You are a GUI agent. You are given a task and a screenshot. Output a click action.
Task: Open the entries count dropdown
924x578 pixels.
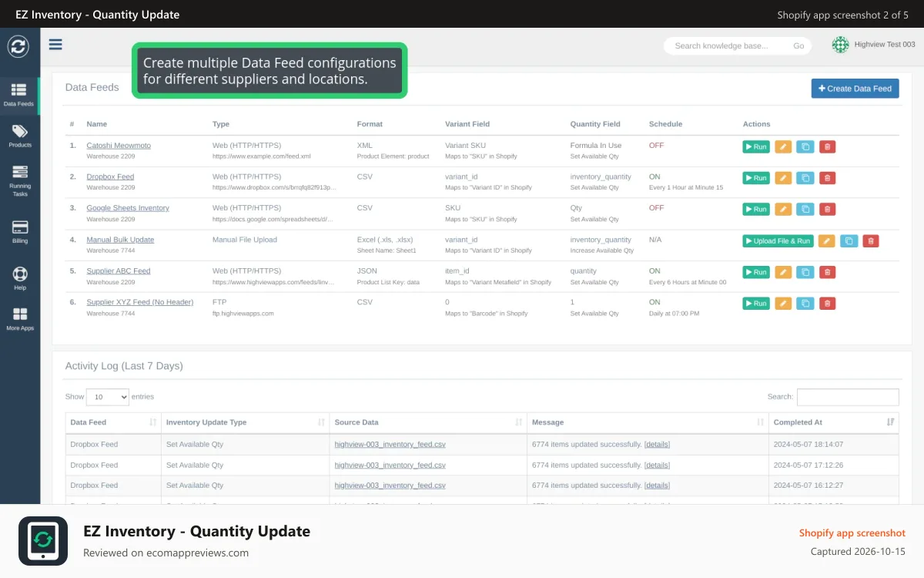[107, 397]
